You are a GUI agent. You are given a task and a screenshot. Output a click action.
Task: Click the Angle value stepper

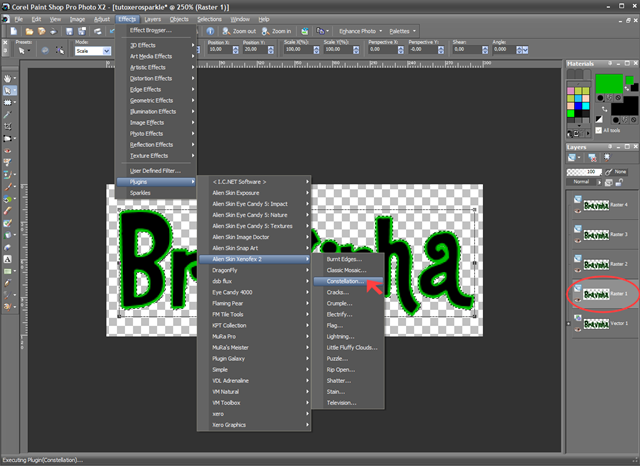519,50
